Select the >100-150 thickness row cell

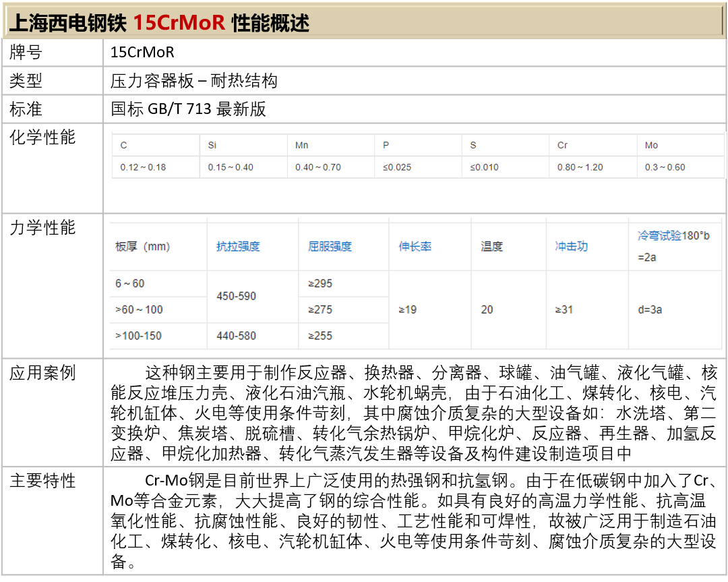pos(138,336)
